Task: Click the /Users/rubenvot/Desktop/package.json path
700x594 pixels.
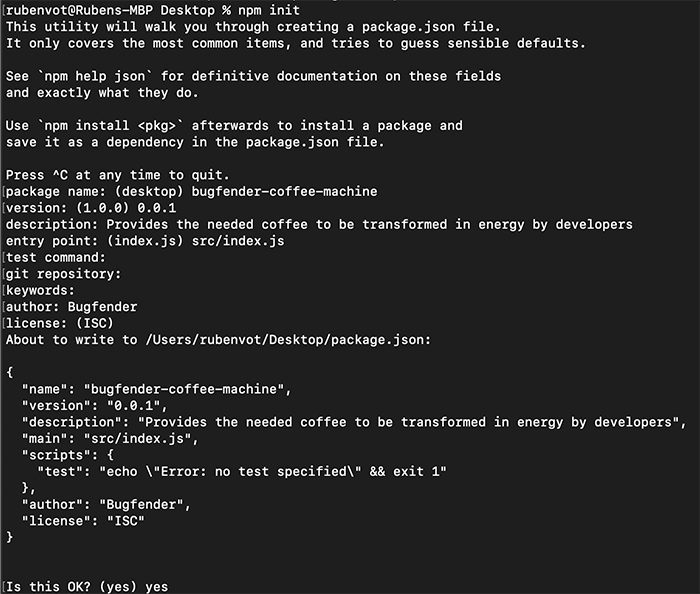Action: click(x=288, y=340)
